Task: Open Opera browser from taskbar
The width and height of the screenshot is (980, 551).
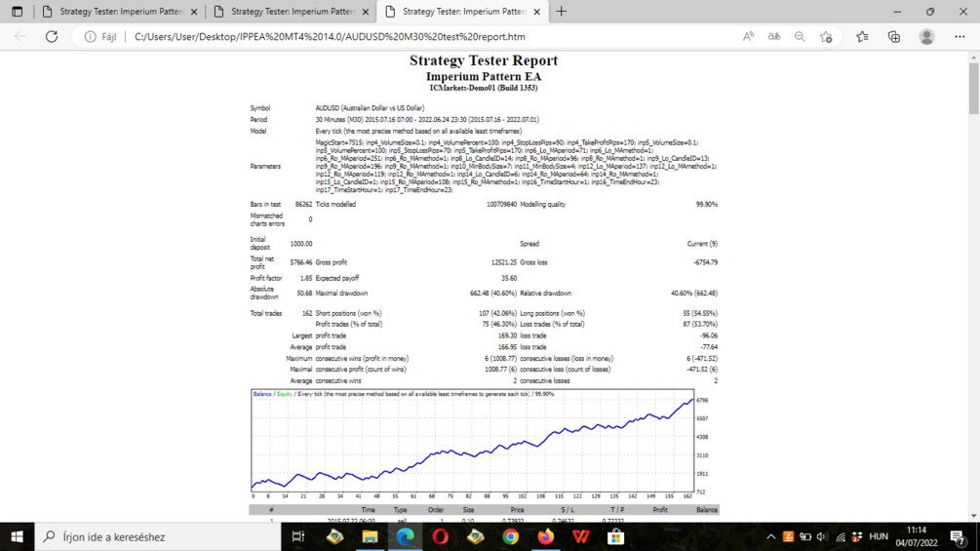Action: click(440, 536)
